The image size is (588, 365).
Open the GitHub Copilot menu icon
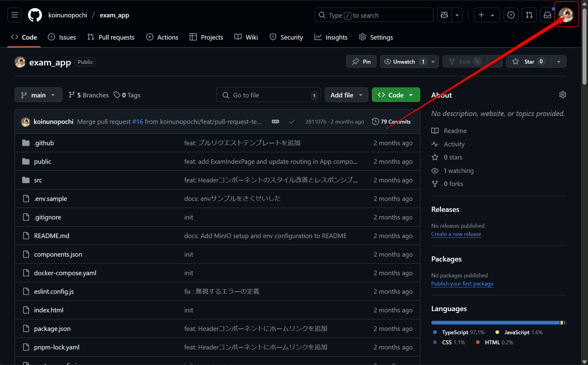(444, 15)
